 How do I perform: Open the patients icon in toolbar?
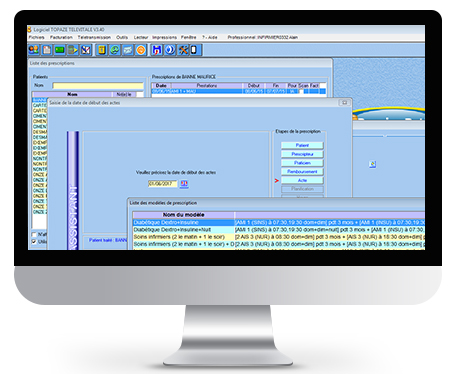[34, 50]
